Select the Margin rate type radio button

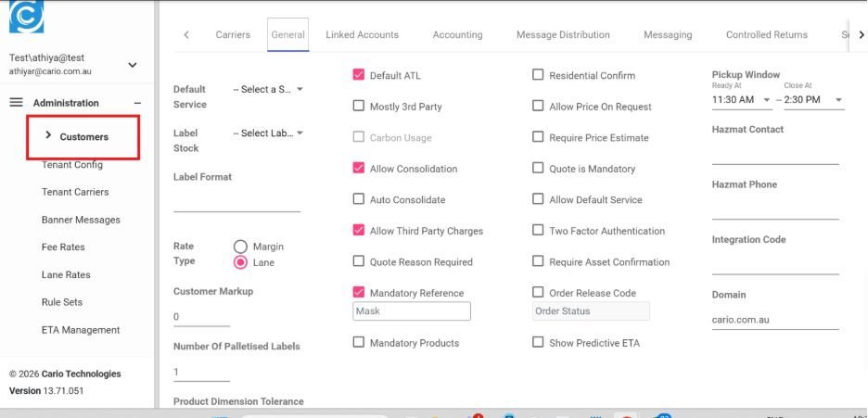pyautogui.click(x=240, y=247)
